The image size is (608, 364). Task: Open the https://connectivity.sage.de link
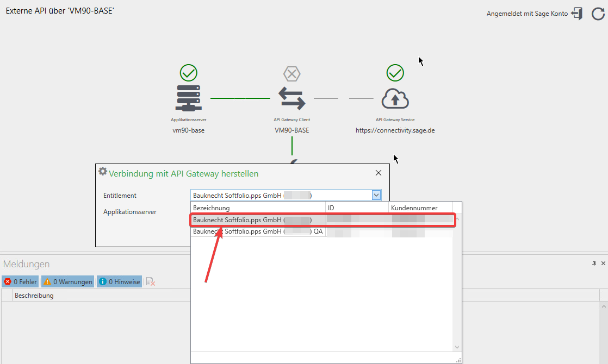[x=395, y=130]
